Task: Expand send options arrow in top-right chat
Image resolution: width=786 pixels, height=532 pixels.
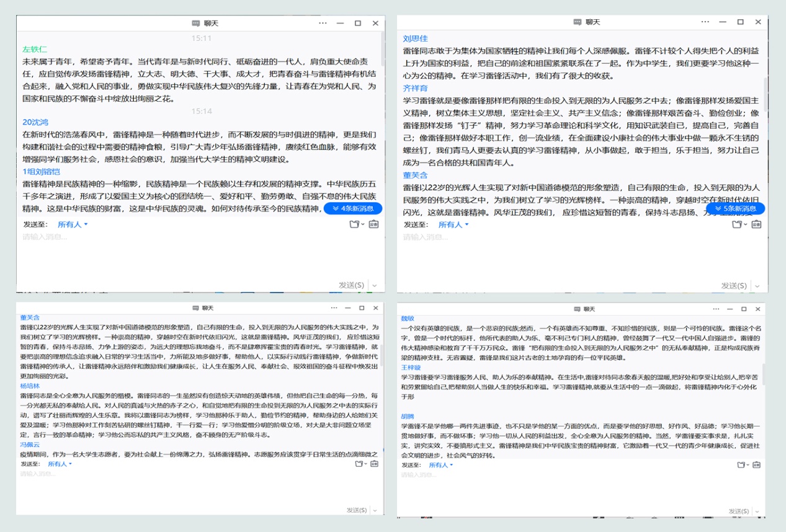Action: point(756,286)
